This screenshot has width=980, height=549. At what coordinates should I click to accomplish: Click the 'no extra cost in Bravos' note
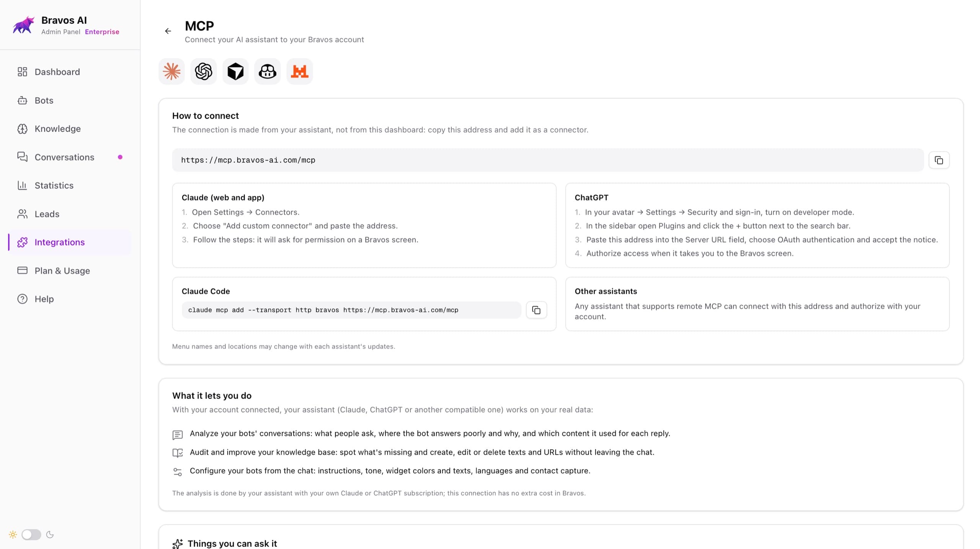coord(379,494)
